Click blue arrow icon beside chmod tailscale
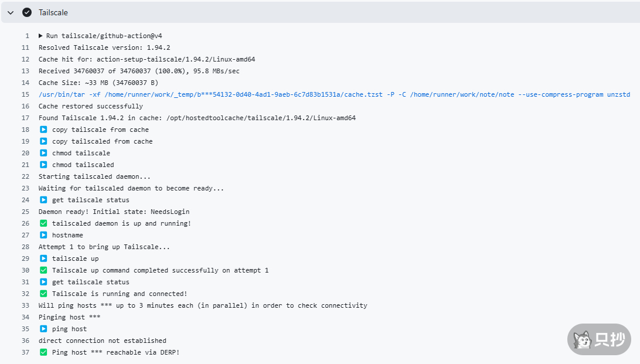Image resolution: width=640 pixels, height=364 pixels. click(44, 153)
